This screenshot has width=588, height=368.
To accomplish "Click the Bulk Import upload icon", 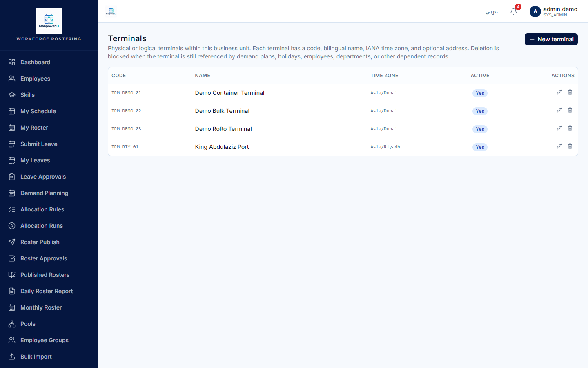I will click(12, 357).
